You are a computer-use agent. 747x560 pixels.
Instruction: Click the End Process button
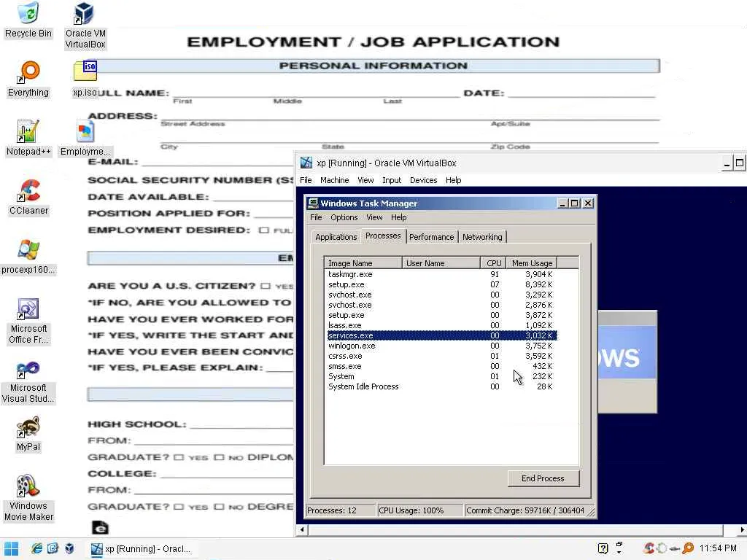543,478
